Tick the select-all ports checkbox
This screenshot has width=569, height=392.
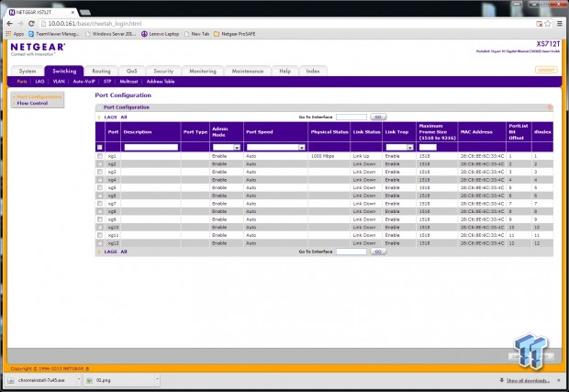coord(99,148)
